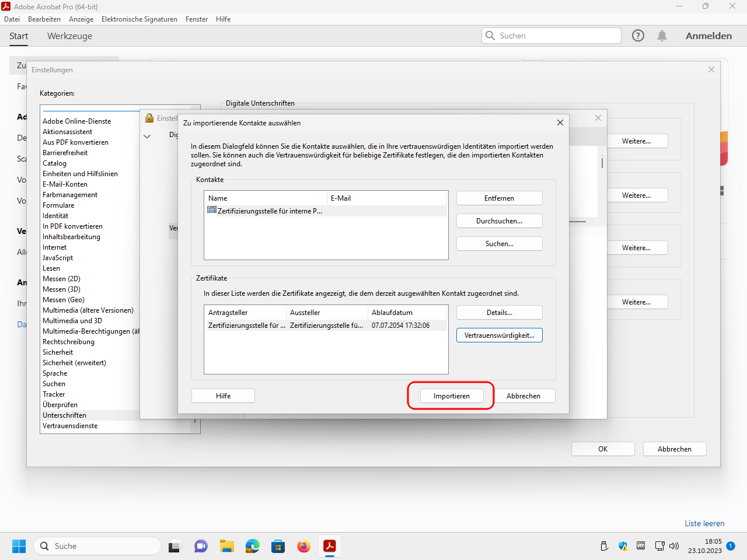Screen dimensions: 747x560
Task: Click the Adobe Acrobat taskbar icon
Action: pyautogui.click(x=330, y=546)
